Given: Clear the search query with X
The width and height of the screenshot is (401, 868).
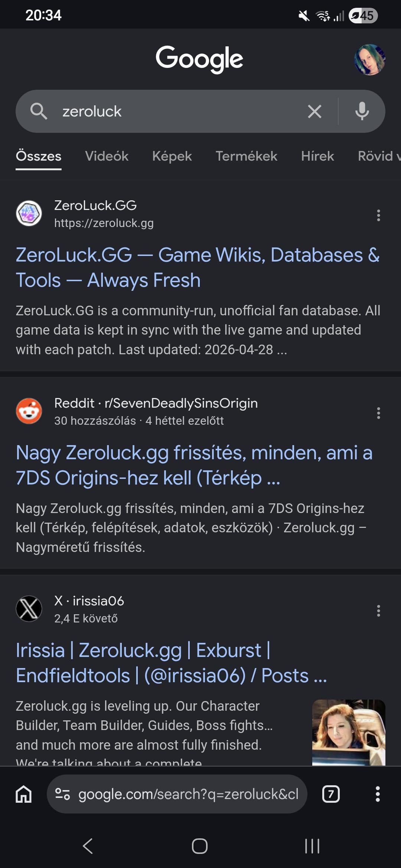Looking at the screenshot, I should point(314,111).
